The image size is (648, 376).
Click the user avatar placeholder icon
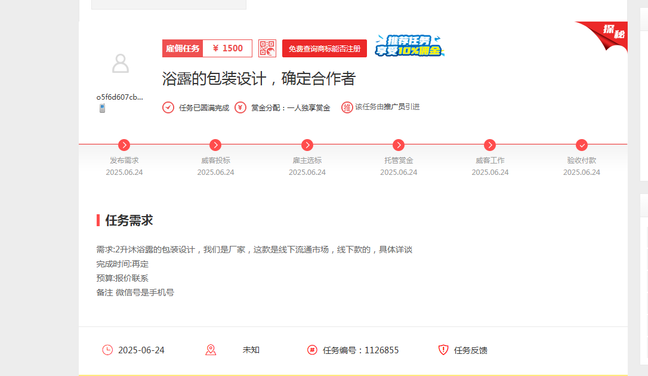coord(120,64)
